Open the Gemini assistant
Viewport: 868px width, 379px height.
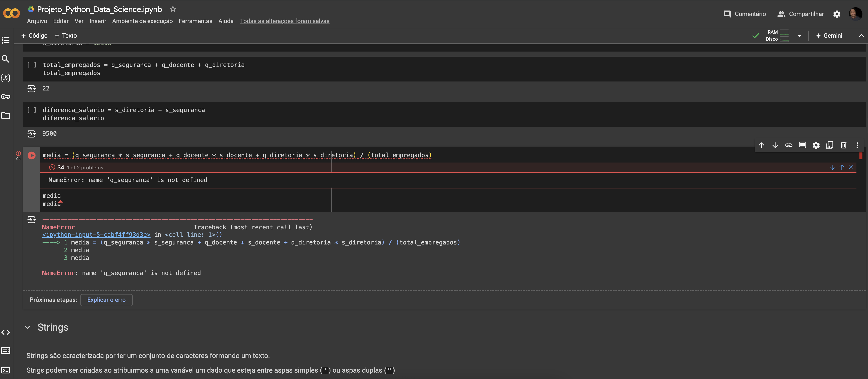click(x=829, y=36)
